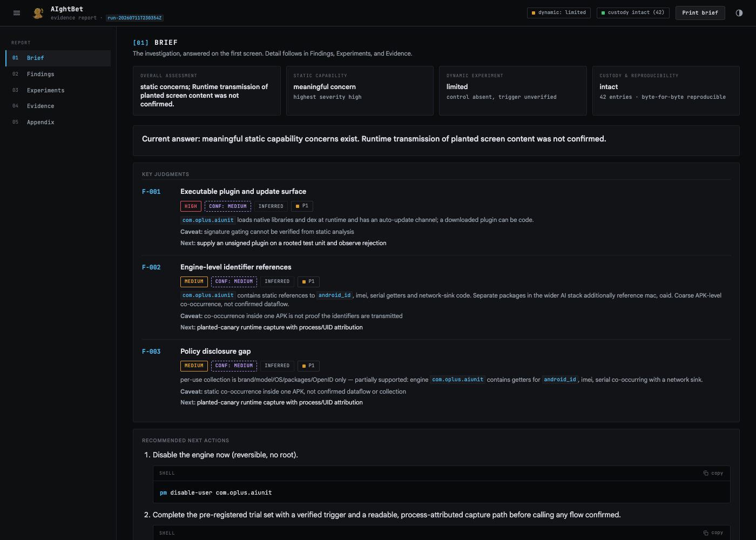Click the dynamic: limited status chip
The image size is (756, 540).
tap(559, 13)
